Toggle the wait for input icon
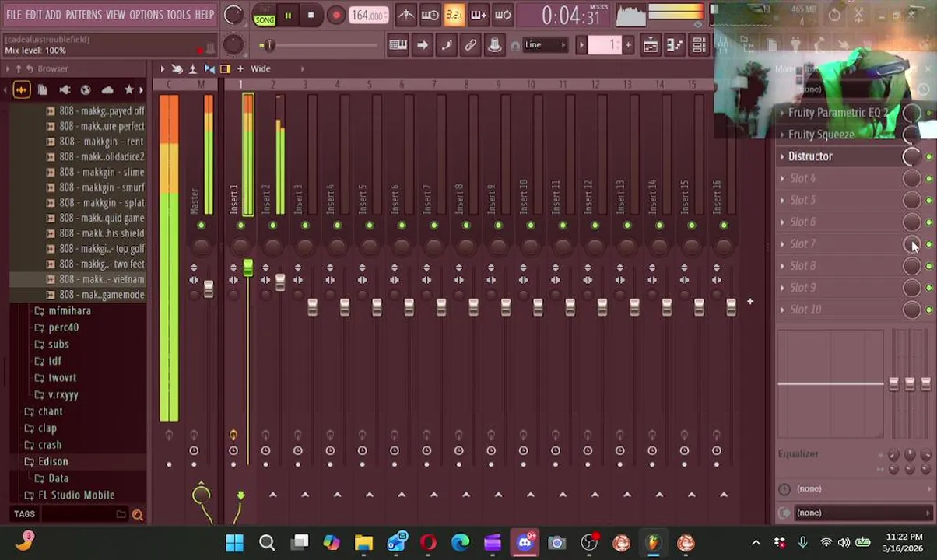Viewport: 937px width, 560px height. tap(430, 15)
